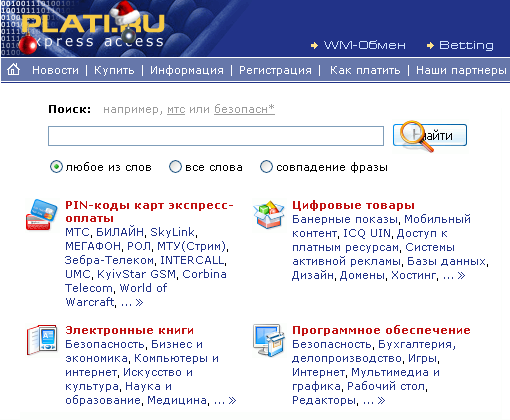Open the credit cards PIN-codes category icon

[41, 214]
